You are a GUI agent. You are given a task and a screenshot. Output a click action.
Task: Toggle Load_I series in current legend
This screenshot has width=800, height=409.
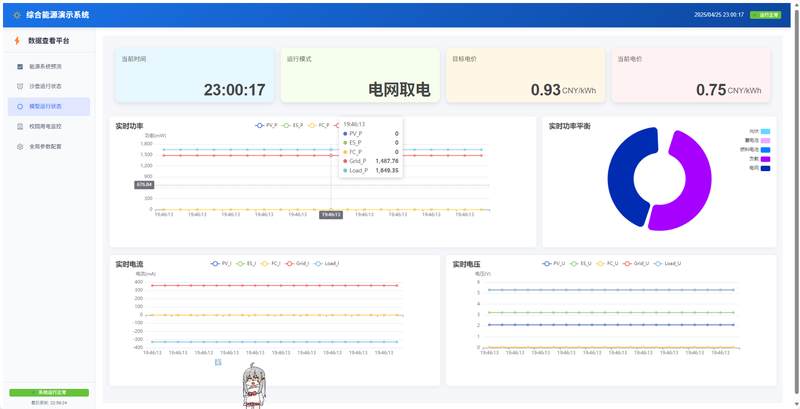[x=327, y=264]
